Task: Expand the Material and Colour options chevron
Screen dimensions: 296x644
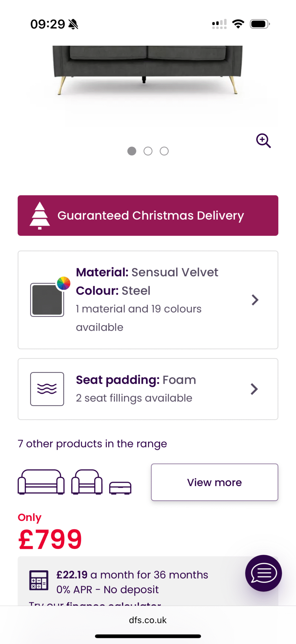Action: tap(255, 300)
